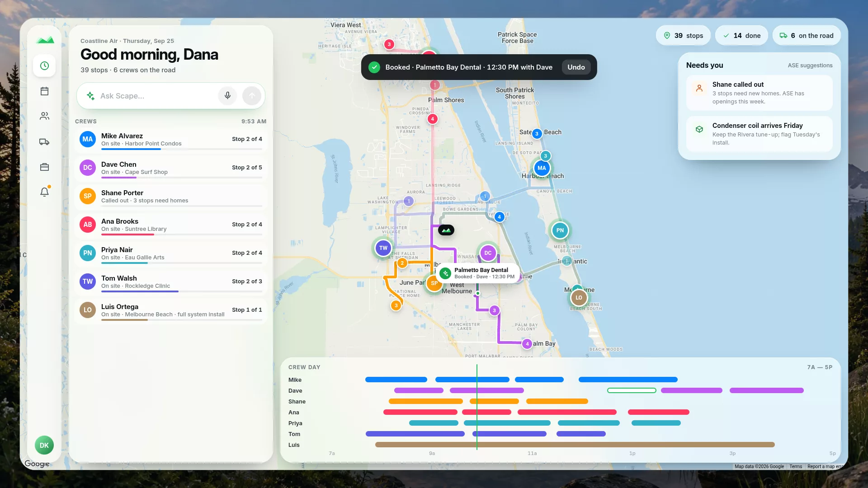
Task: Open the notifications bell icon
Action: click(44, 192)
